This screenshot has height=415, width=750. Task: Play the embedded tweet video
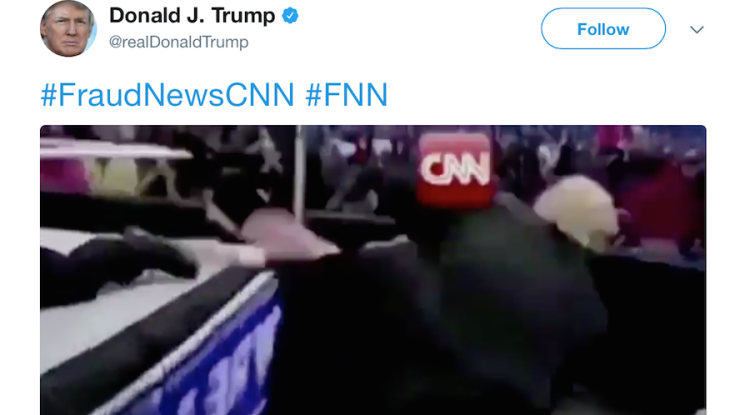(373, 270)
